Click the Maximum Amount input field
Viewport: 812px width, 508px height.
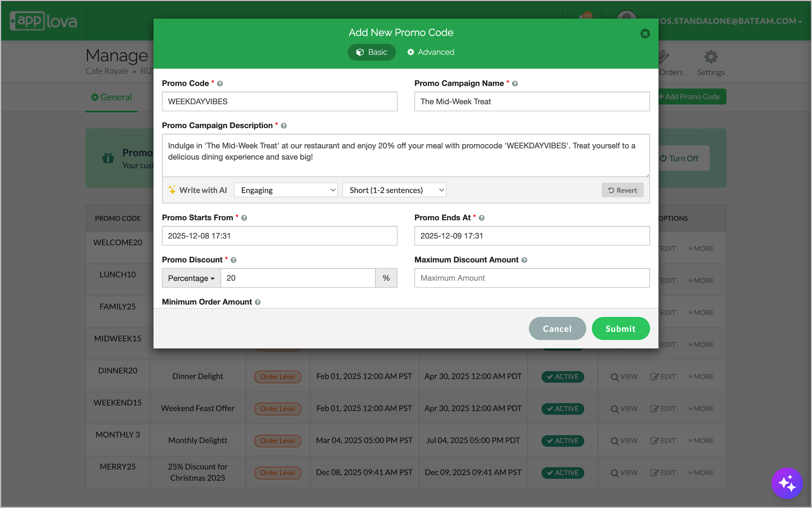coord(532,278)
